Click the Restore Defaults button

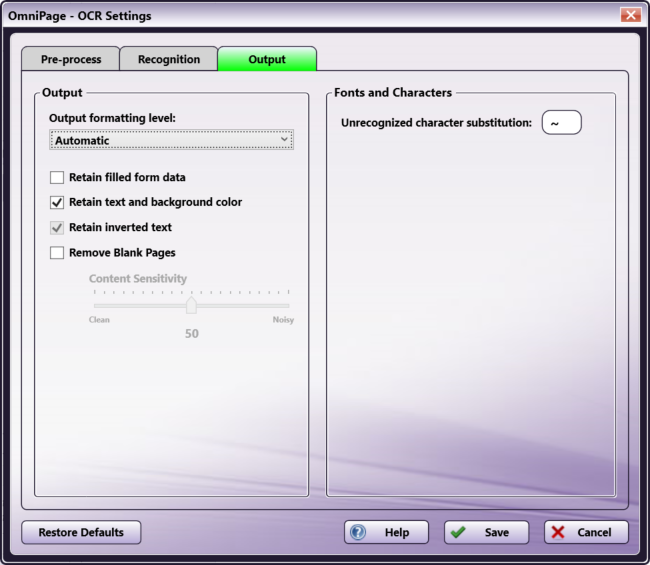(81, 532)
